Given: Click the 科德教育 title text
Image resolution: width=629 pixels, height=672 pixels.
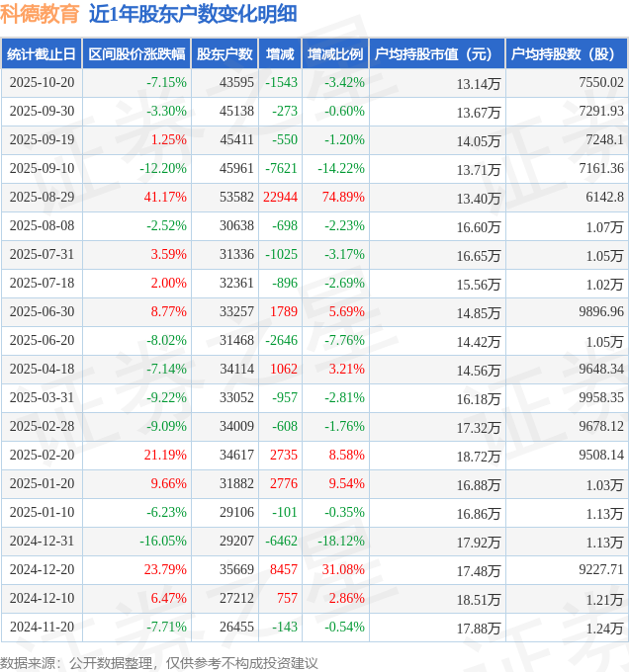Looking at the screenshot, I should 40,14.
